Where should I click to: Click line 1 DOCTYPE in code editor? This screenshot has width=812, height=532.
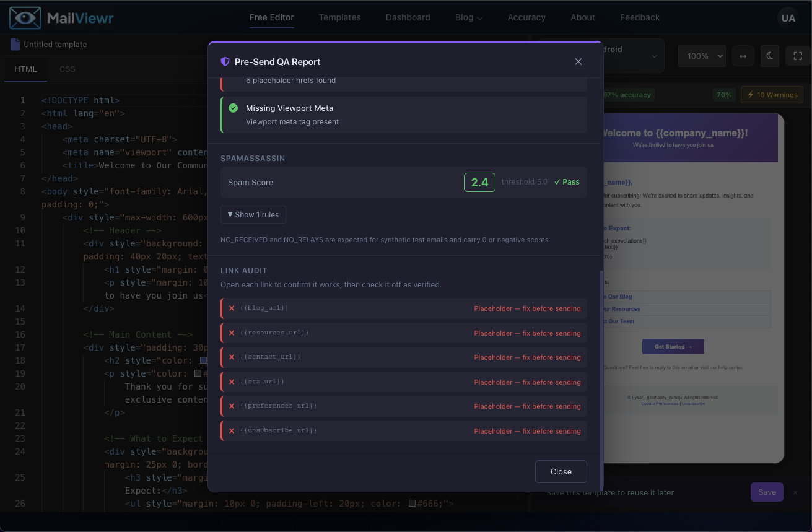(x=81, y=100)
